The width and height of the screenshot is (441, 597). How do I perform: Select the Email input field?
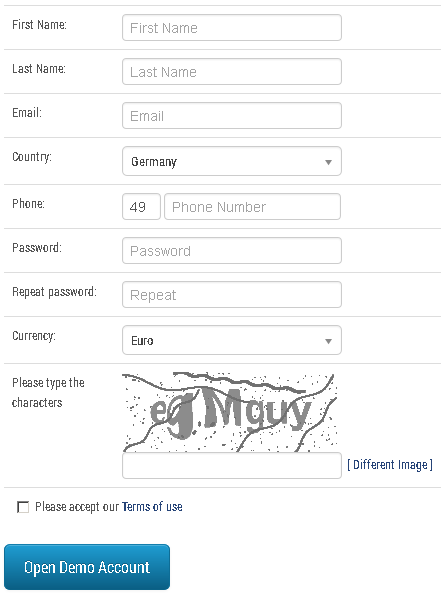[232, 116]
